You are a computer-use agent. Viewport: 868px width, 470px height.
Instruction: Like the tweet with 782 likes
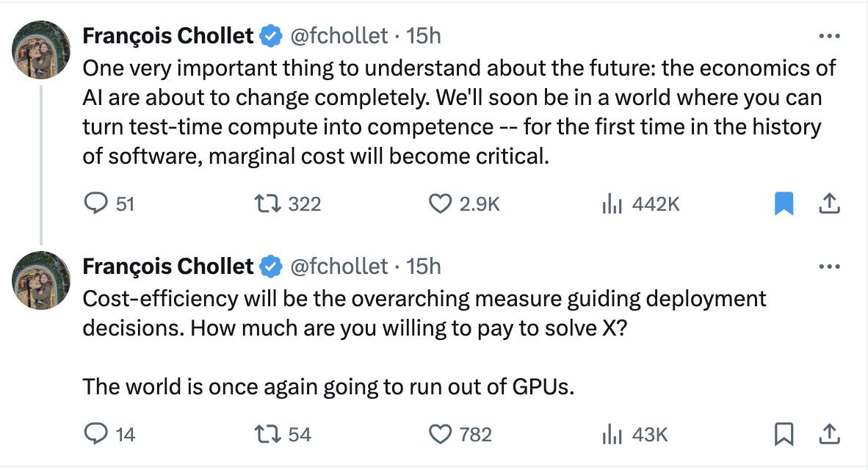point(440,434)
